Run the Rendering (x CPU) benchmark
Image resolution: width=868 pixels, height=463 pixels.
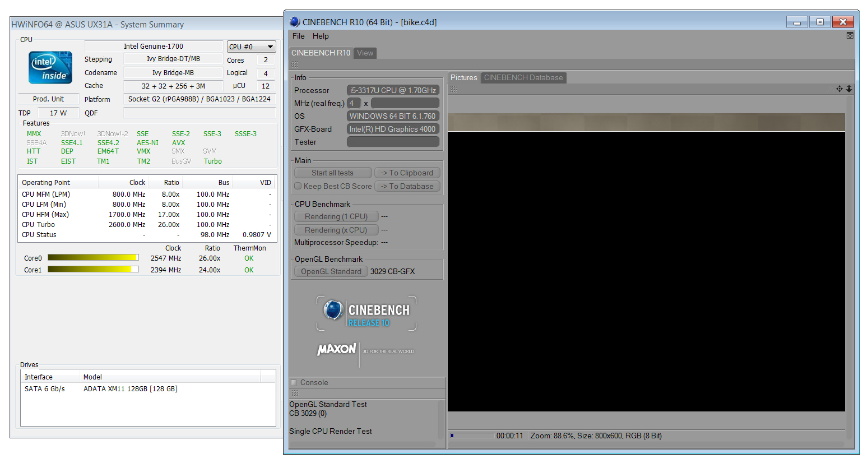point(336,230)
